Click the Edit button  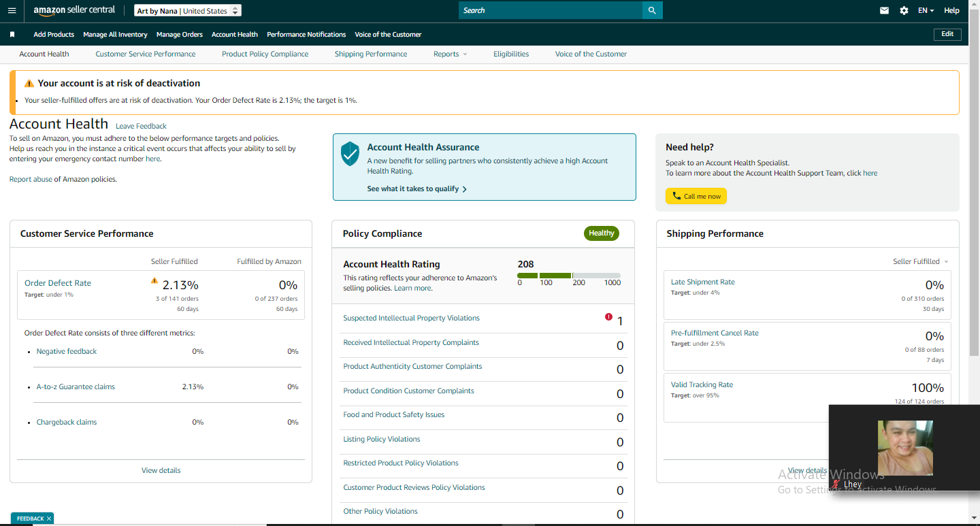tap(947, 34)
